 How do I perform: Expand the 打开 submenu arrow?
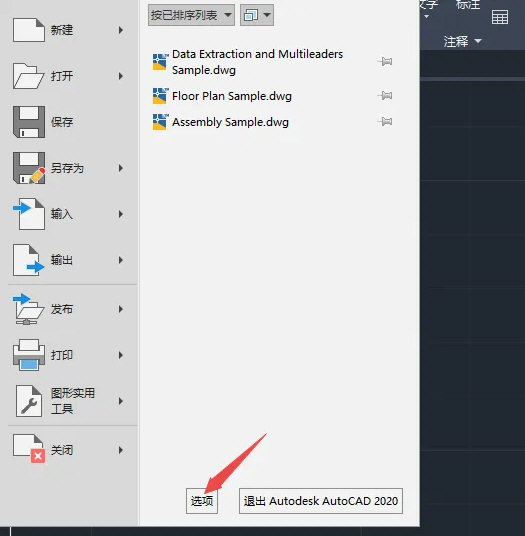click(x=121, y=76)
